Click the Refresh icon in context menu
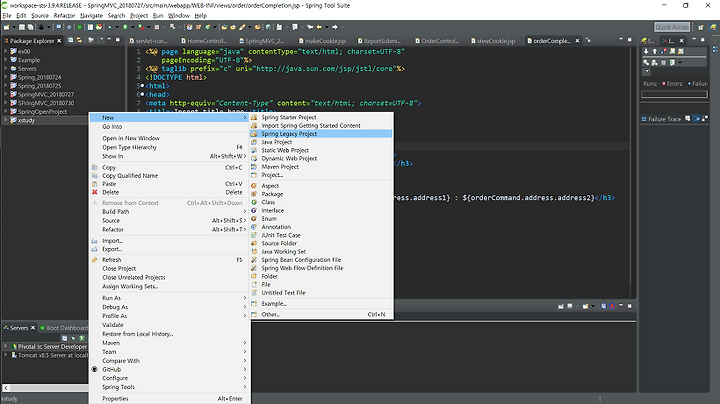The width and height of the screenshot is (720, 404). point(95,260)
